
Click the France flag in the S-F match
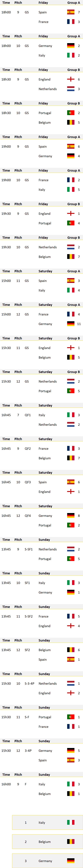pyautogui.click(x=71, y=727)
